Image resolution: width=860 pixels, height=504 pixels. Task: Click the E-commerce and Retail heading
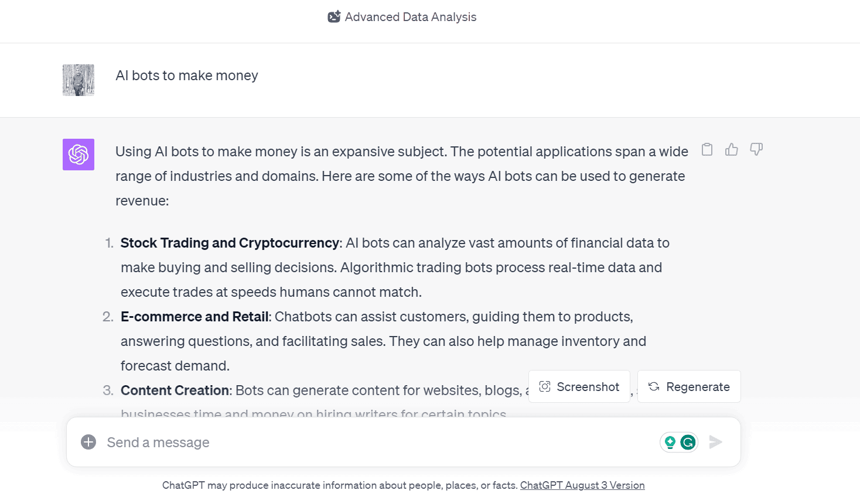coord(194,317)
